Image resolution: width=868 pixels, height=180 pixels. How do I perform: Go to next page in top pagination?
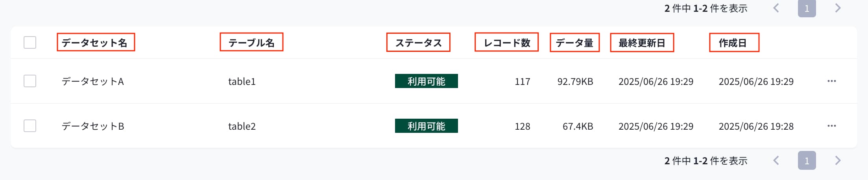tap(838, 8)
